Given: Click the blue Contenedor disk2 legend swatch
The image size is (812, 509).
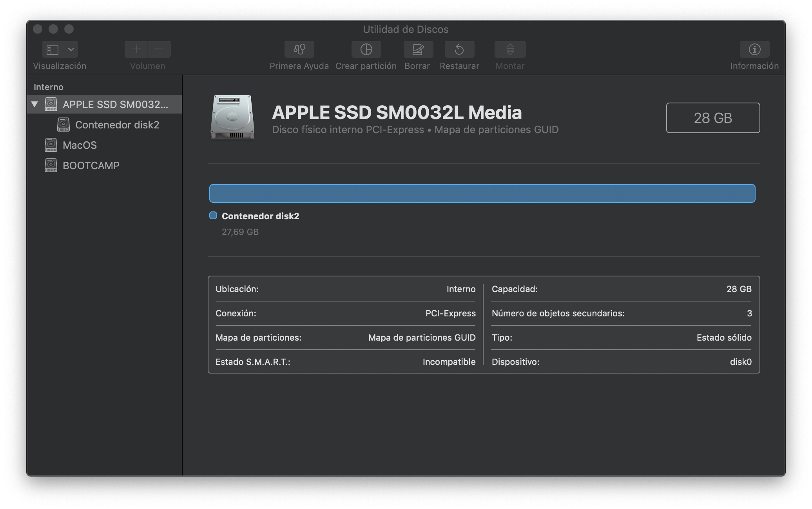Looking at the screenshot, I should click(213, 215).
